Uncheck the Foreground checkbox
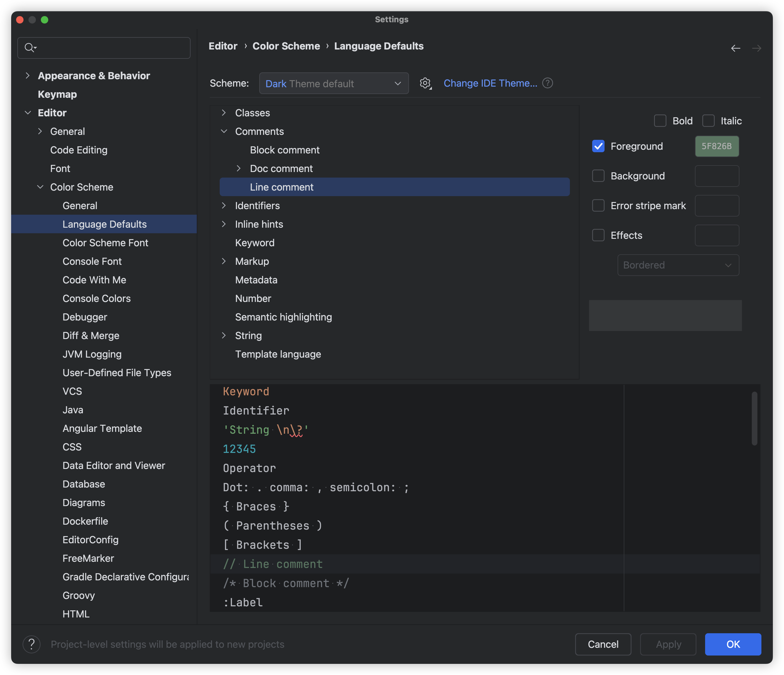The width and height of the screenshot is (784, 675). 598,146
